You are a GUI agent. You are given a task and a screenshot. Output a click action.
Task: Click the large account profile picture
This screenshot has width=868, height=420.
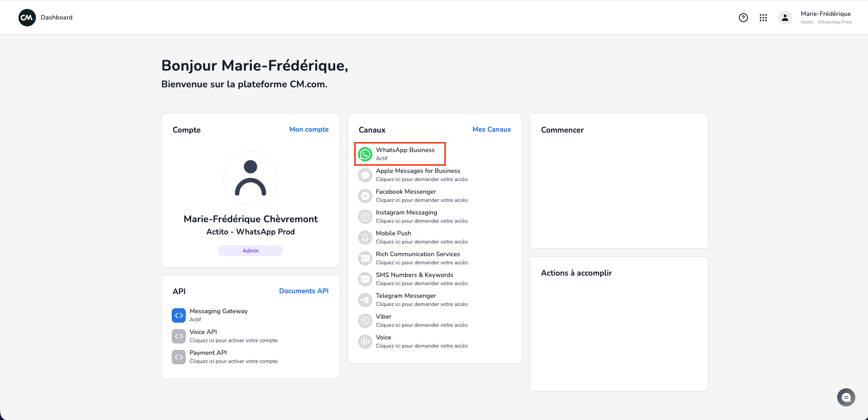[251, 178]
